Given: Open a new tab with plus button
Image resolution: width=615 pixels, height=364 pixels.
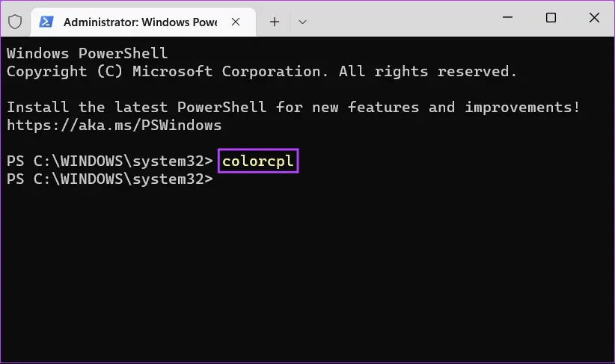Looking at the screenshot, I should (x=275, y=22).
